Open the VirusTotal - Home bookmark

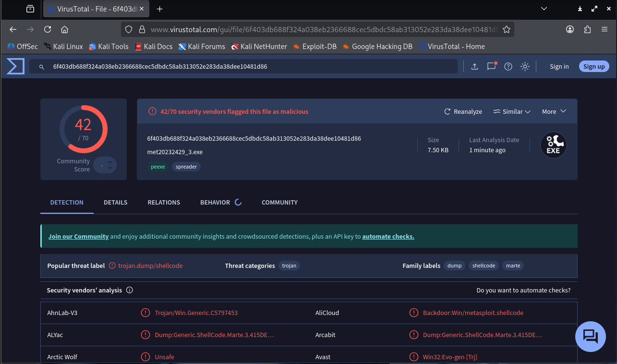[451, 47]
